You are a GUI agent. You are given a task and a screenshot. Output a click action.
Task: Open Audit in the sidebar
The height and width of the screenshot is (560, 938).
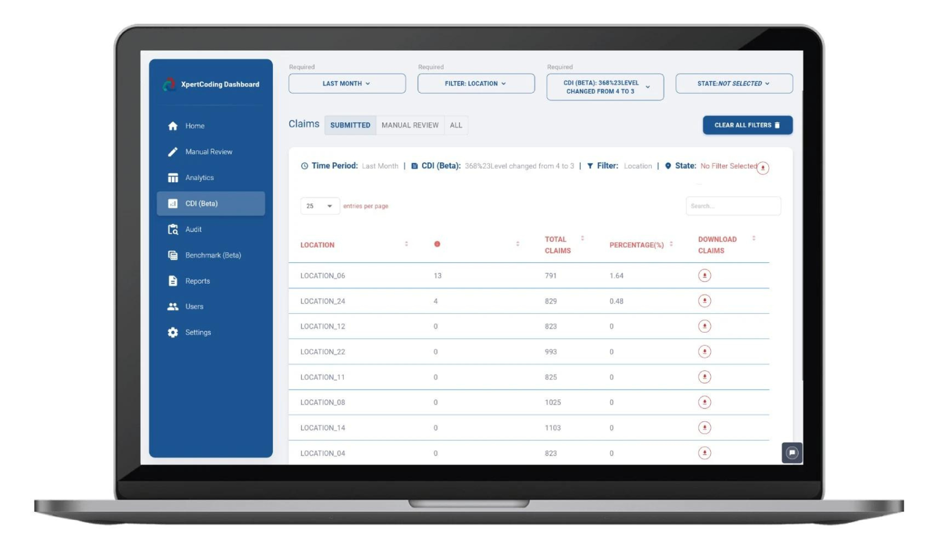click(211, 229)
